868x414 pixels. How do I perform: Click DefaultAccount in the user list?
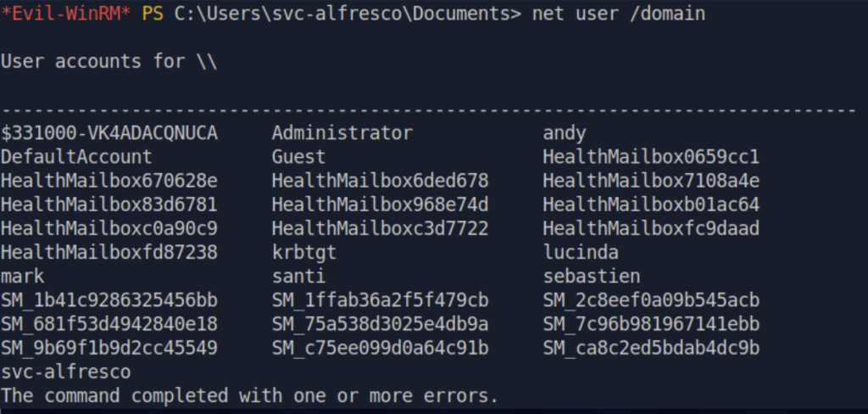(76, 157)
